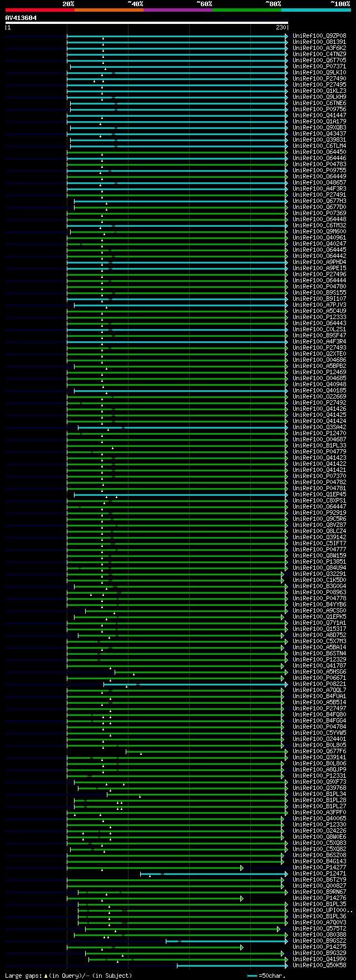This screenshot has height=980, width=356.
Task: Open hit UniRef100_Q9XF73
Action: (319, 782)
